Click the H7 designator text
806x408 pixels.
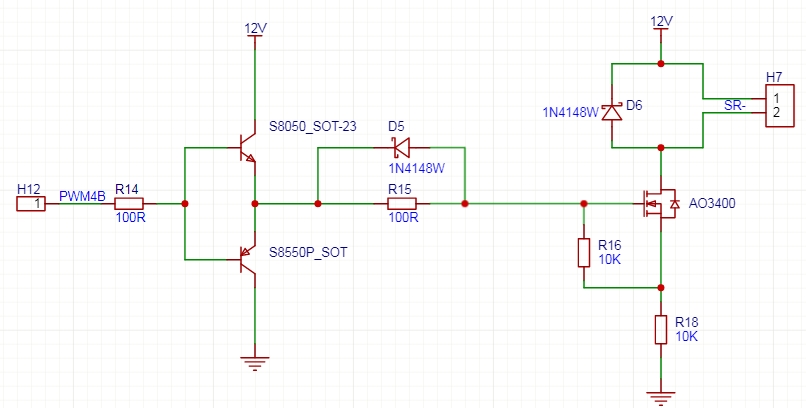click(774, 77)
